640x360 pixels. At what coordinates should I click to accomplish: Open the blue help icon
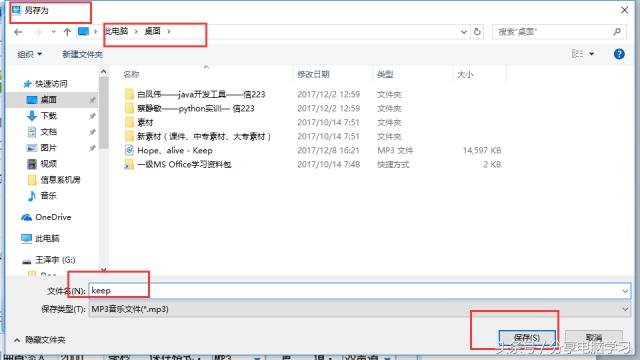point(619,54)
